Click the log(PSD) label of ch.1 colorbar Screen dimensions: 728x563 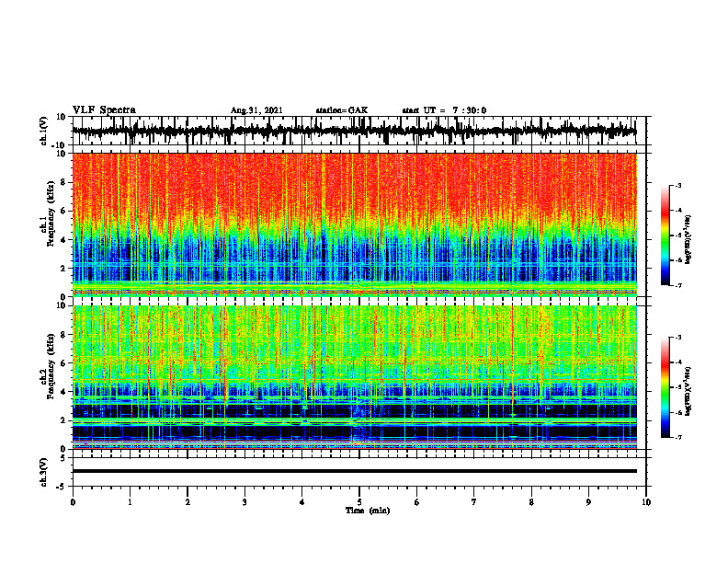click(x=688, y=239)
